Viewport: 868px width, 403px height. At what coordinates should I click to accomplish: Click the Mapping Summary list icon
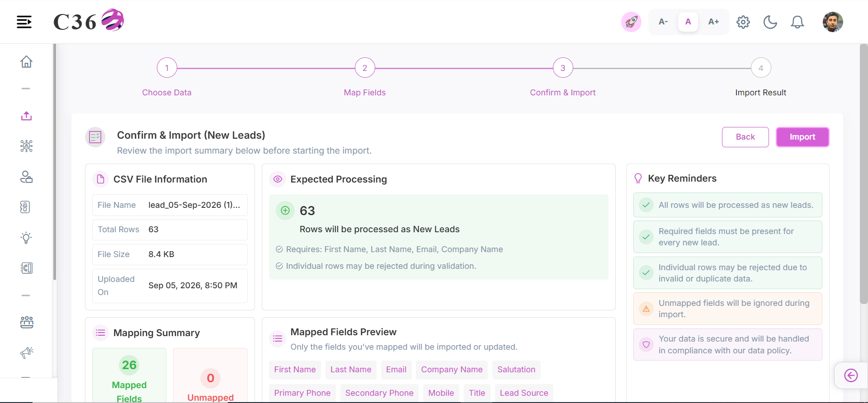[x=100, y=333]
